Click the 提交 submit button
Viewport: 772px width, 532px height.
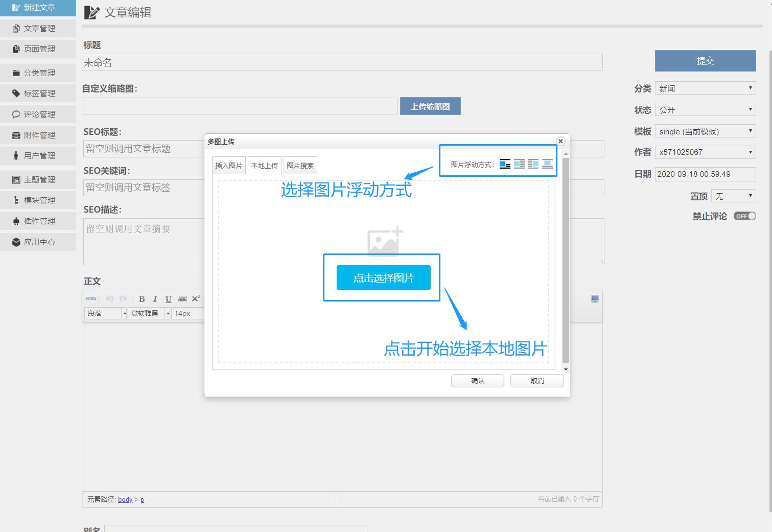tap(705, 61)
